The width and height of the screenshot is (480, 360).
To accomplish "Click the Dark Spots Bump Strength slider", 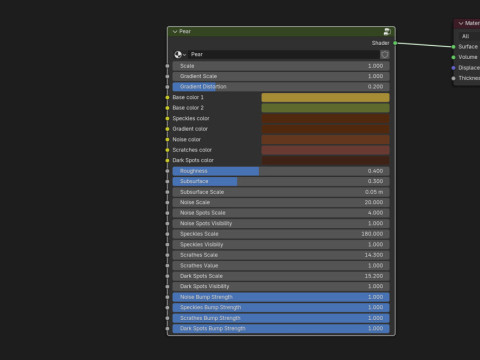I will (x=281, y=328).
